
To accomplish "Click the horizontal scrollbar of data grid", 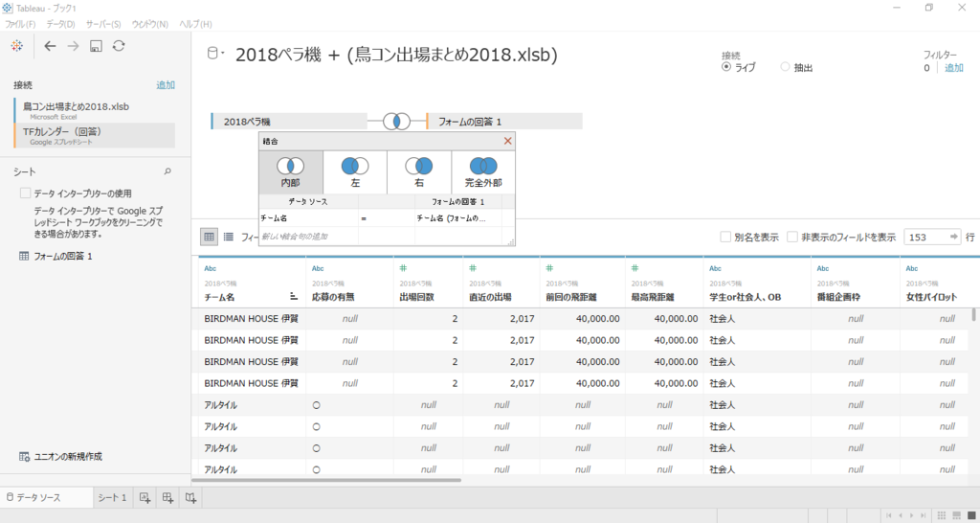I will click(326, 480).
